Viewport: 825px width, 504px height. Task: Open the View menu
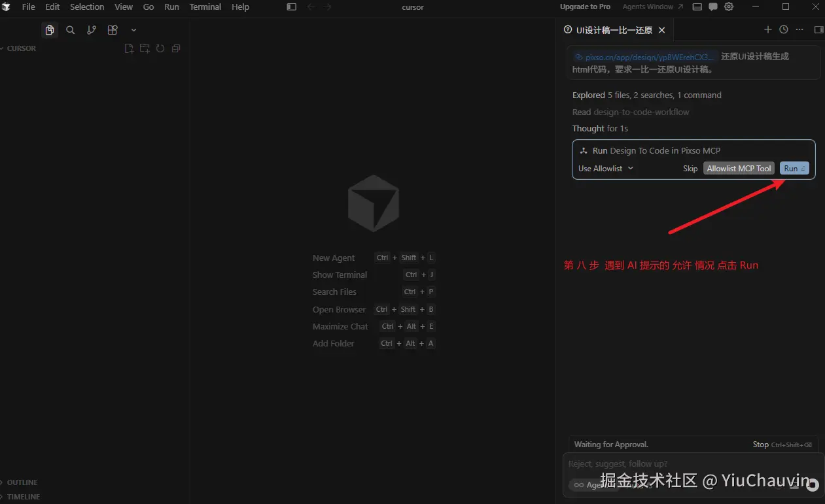coord(124,7)
